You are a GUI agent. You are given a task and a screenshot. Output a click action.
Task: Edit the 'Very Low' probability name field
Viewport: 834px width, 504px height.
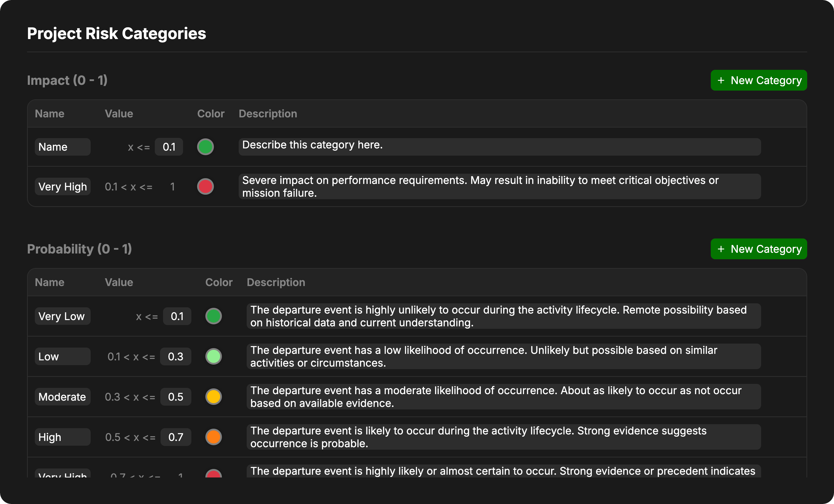point(63,316)
